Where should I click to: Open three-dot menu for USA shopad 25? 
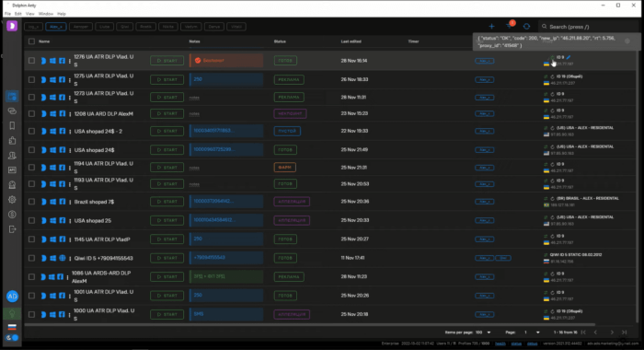pyautogui.click(x=70, y=220)
